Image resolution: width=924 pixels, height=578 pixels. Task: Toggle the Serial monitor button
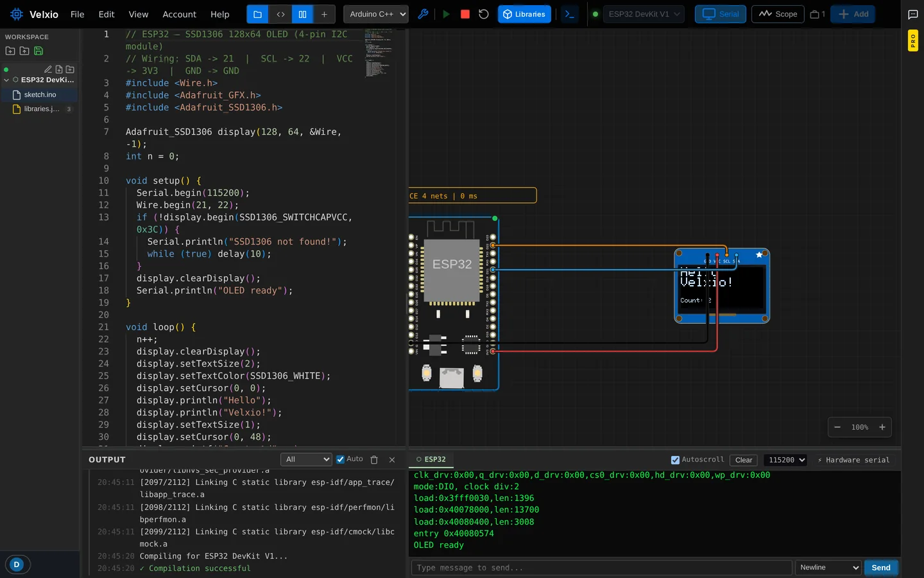[720, 14]
